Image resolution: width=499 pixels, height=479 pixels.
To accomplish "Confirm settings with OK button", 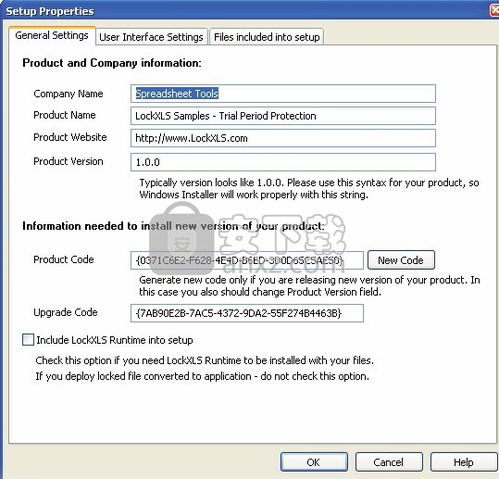I will pos(314,462).
